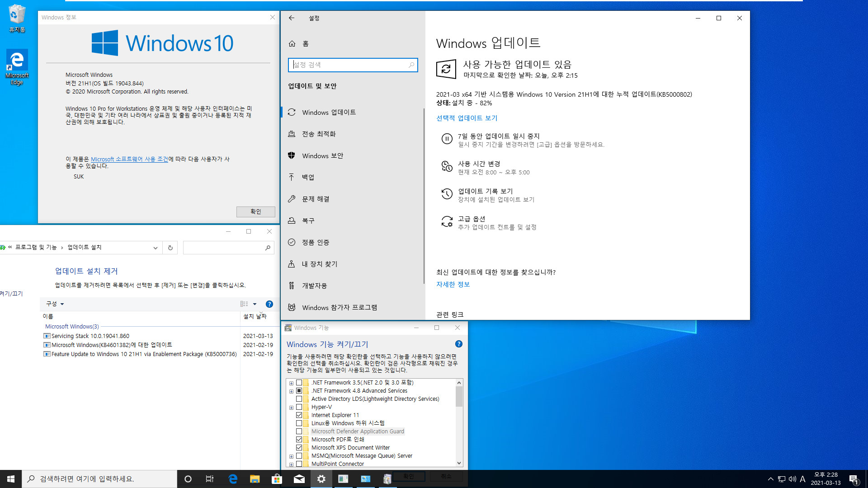Select Windows 업데이트 in the Settings sidebar
The height and width of the screenshot is (488, 868).
pyautogui.click(x=352, y=113)
